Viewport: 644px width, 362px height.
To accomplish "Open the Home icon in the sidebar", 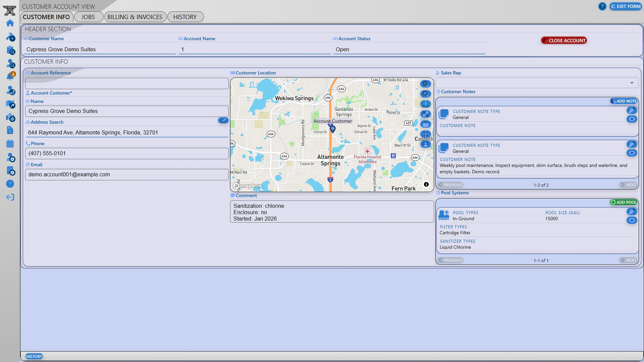I will point(10,23).
